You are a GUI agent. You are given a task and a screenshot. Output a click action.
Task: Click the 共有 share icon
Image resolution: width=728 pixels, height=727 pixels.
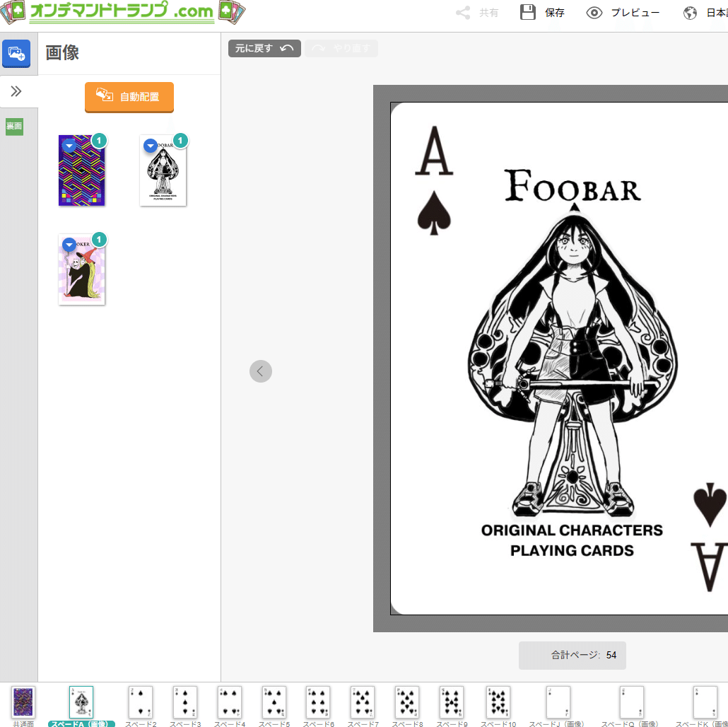point(463,13)
